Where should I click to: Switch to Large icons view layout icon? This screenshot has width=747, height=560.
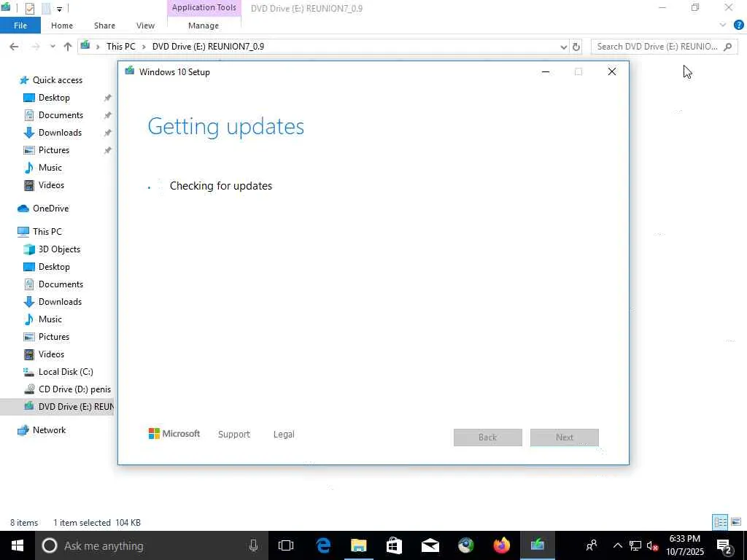coord(736,522)
